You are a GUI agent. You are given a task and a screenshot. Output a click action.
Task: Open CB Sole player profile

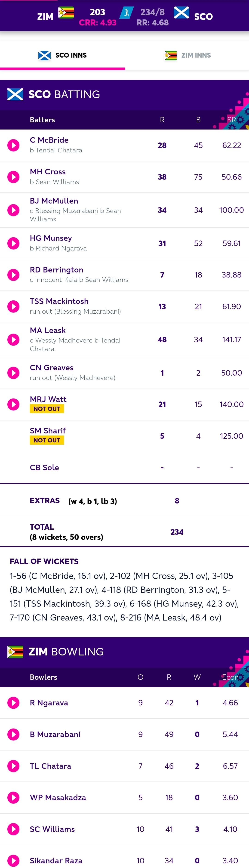pyautogui.click(x=44, y=467)
